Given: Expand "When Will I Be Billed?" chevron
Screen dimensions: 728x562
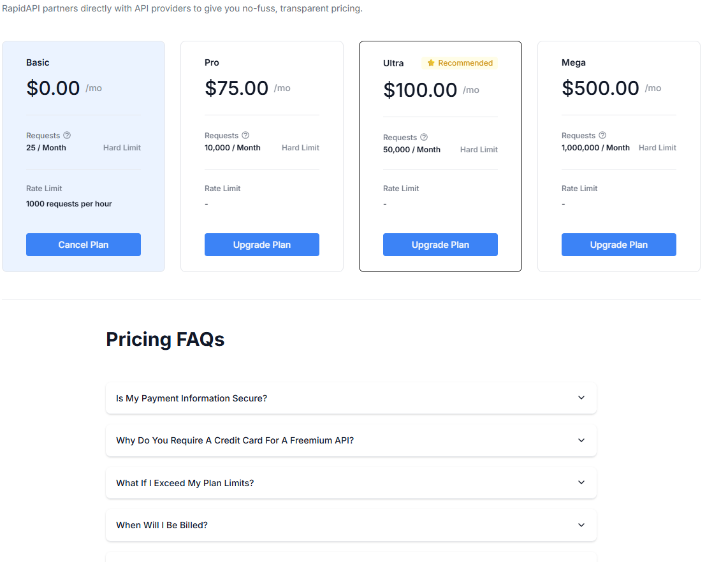Looking at the screenshot, I should coord(581,525).
